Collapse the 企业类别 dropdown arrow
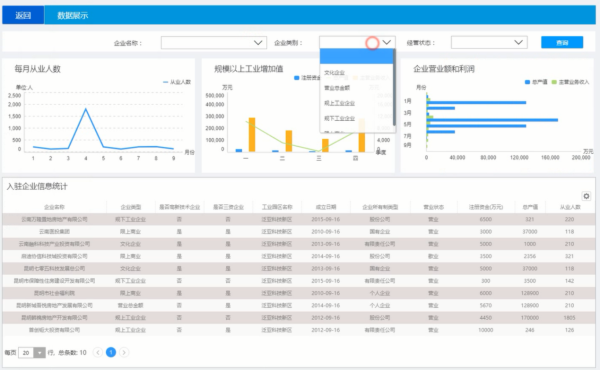Viewport: 600px width, 370px height. coord(386,42)
